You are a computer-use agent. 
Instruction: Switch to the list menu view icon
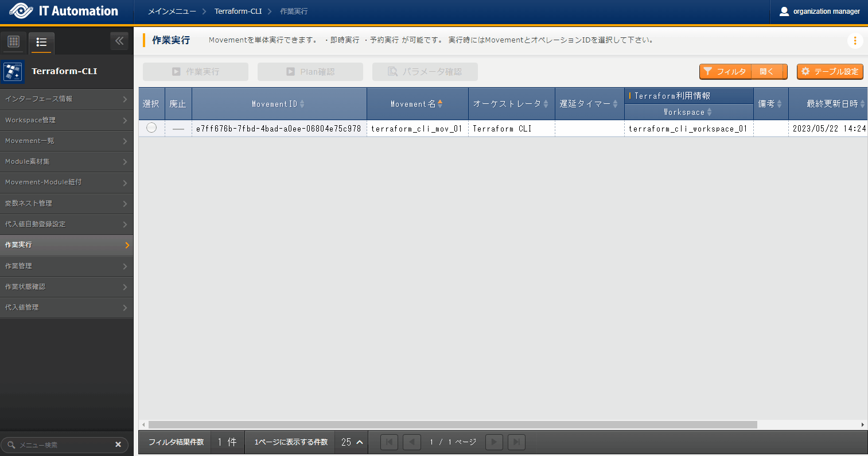pos(41,42)
